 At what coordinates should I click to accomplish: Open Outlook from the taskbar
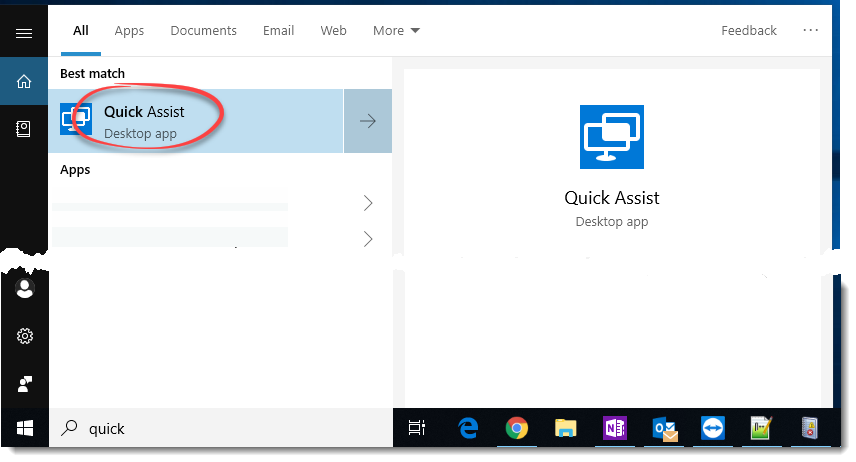(x=665, y=428)
